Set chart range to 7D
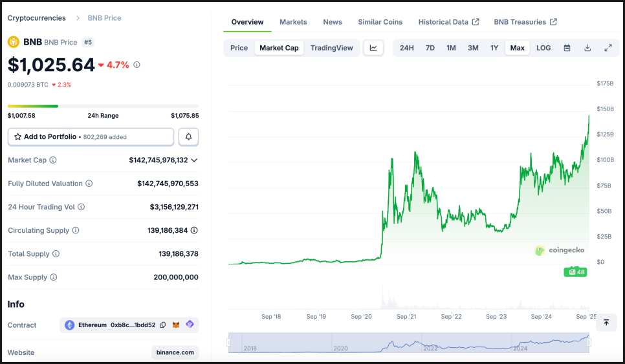The height and width of the screenshot is (364, 625). tap(430, 48)
